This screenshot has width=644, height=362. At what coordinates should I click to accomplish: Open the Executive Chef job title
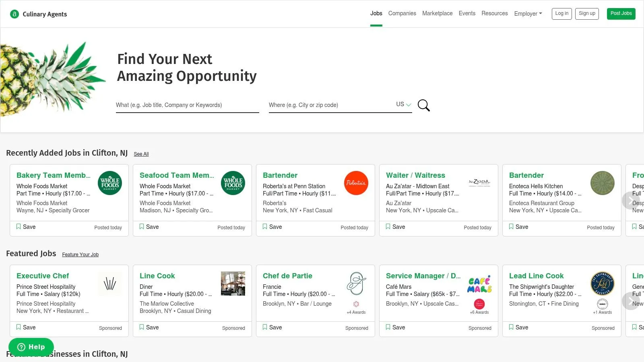click(43, 276)
